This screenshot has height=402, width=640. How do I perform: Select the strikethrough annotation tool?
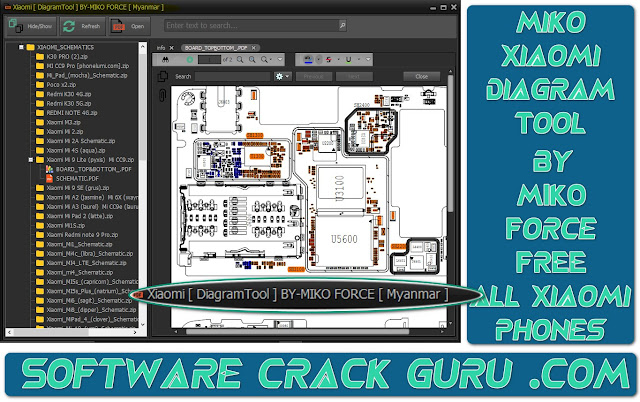329,60
